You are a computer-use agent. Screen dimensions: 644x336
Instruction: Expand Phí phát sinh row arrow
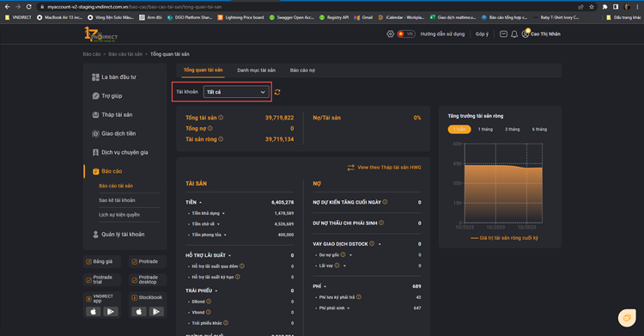[349, 308]
